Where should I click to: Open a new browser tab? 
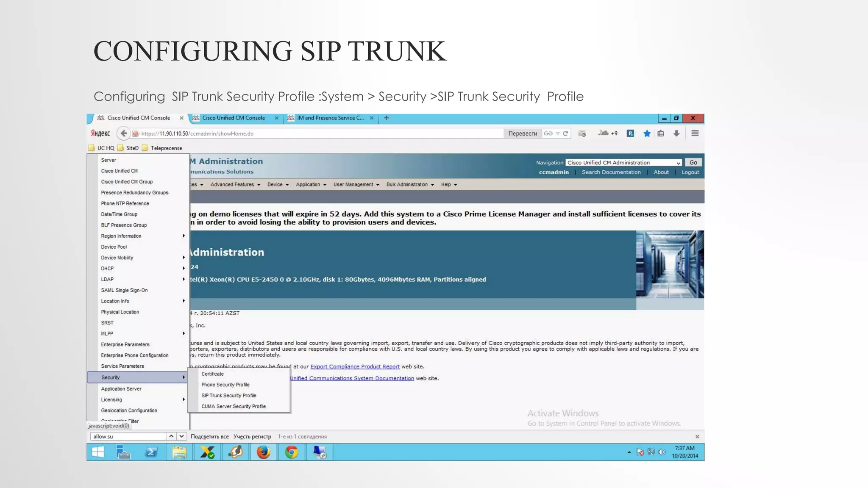click(387, 118)
